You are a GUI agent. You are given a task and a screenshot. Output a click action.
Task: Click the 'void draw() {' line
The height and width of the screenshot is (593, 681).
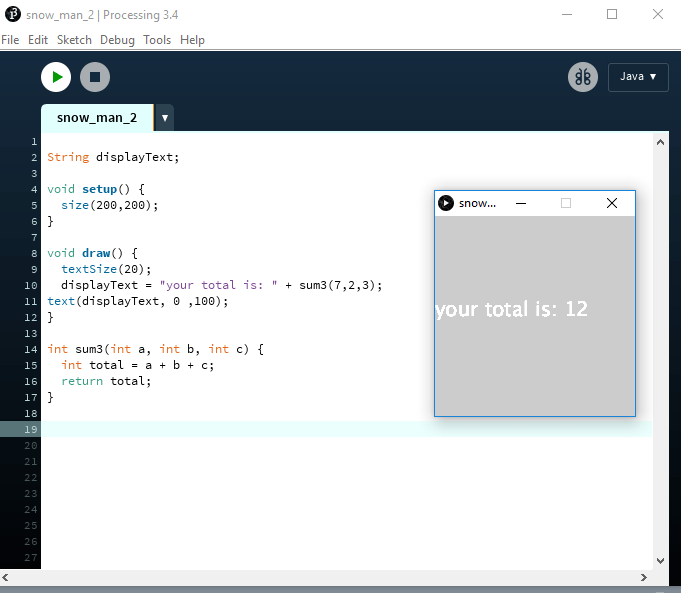(92, 253)
